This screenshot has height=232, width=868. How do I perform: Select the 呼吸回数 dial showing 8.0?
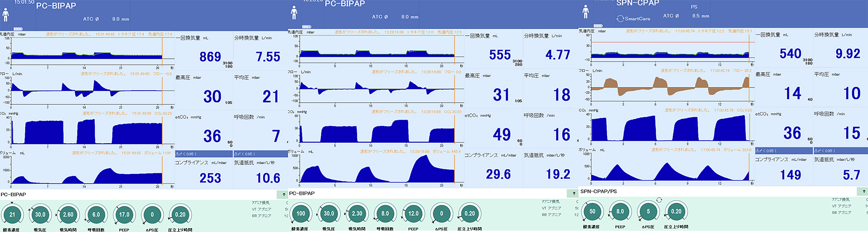click(x=385, y=213)
